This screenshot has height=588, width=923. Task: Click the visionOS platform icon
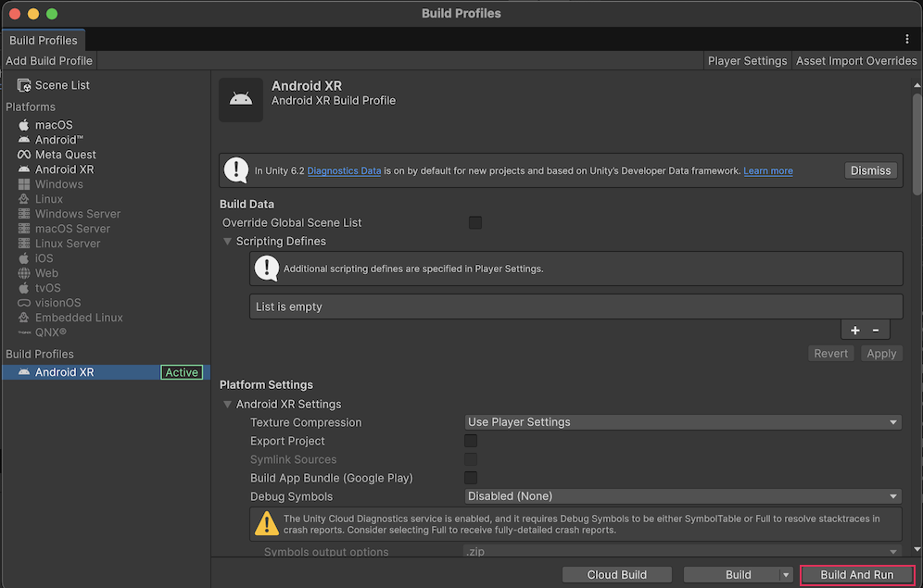pyautogui.click(x=24, y=303)
